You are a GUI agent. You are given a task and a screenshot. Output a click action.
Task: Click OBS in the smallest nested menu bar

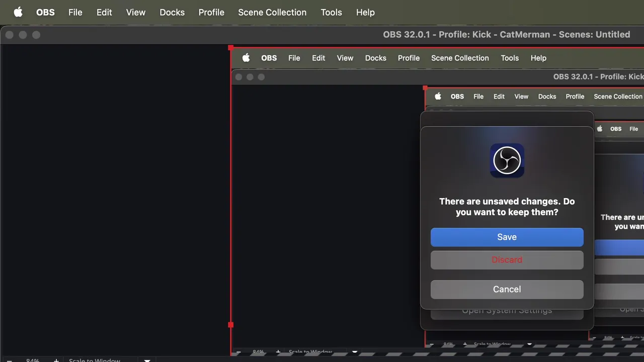(616, 129)
